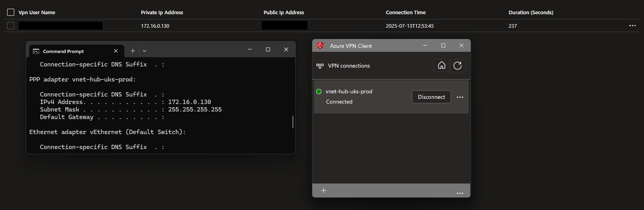This screenshot has width=644, height=210.
Task: Click the Azure VPN Client shield logo
Action: point(320,45)
